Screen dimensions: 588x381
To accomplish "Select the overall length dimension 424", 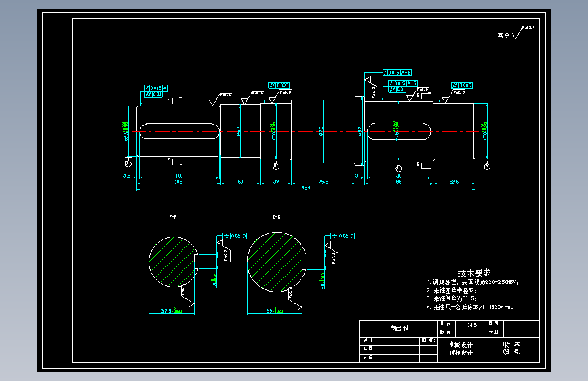I will click(306, 188).
